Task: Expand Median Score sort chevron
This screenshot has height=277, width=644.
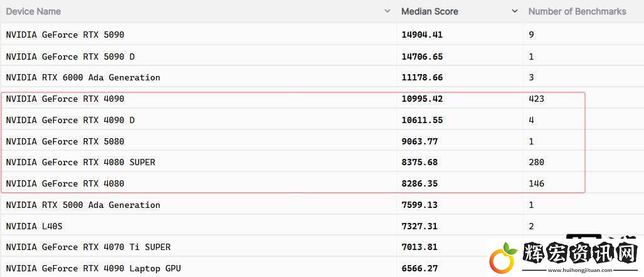Action: [x=515, y=11]
